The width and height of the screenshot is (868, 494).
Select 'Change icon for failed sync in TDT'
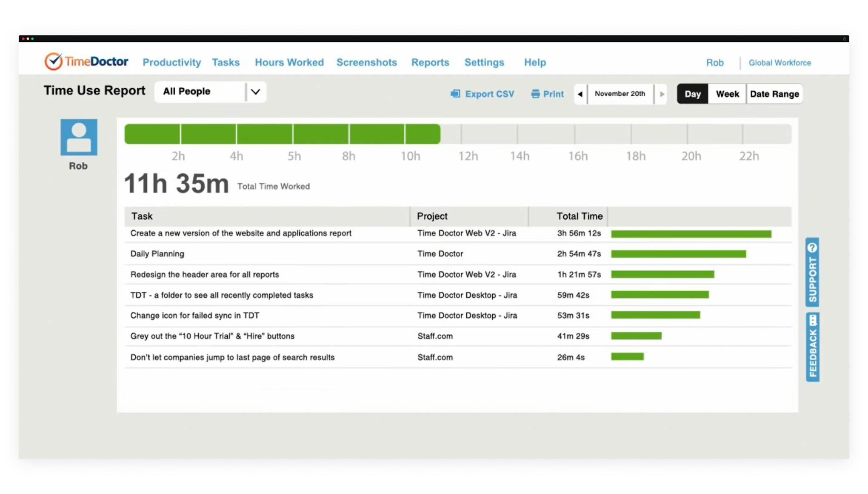coord(195,315)
